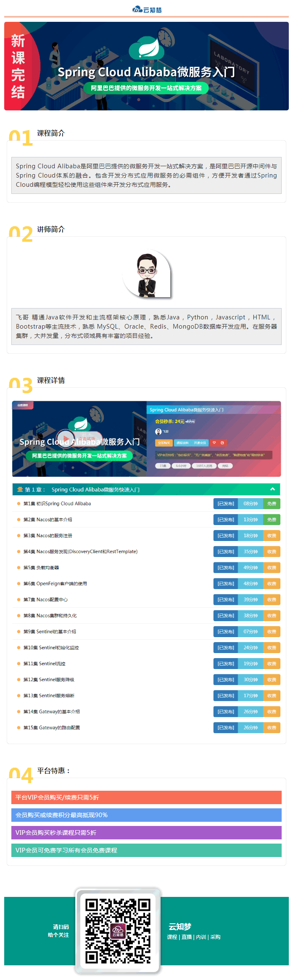Click 课程 | 直播 | 内训 | 采购 footer text
This screenshot has height=980, width=293.
[x=194, y=937]
